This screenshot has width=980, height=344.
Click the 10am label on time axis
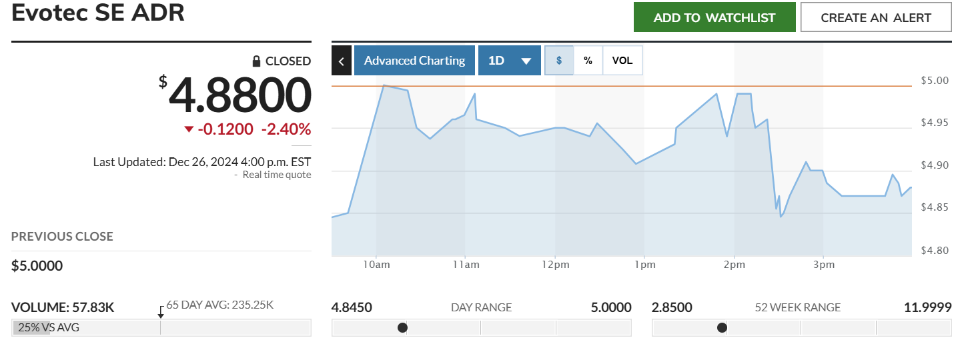[376, 265]
